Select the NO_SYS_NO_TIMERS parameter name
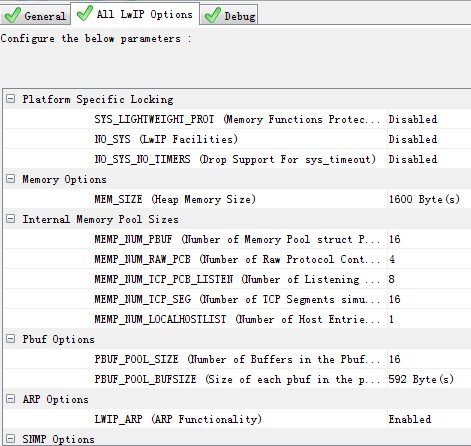This screenshot has width=471, height=446. pyautogui.click(x=235, y=159)
